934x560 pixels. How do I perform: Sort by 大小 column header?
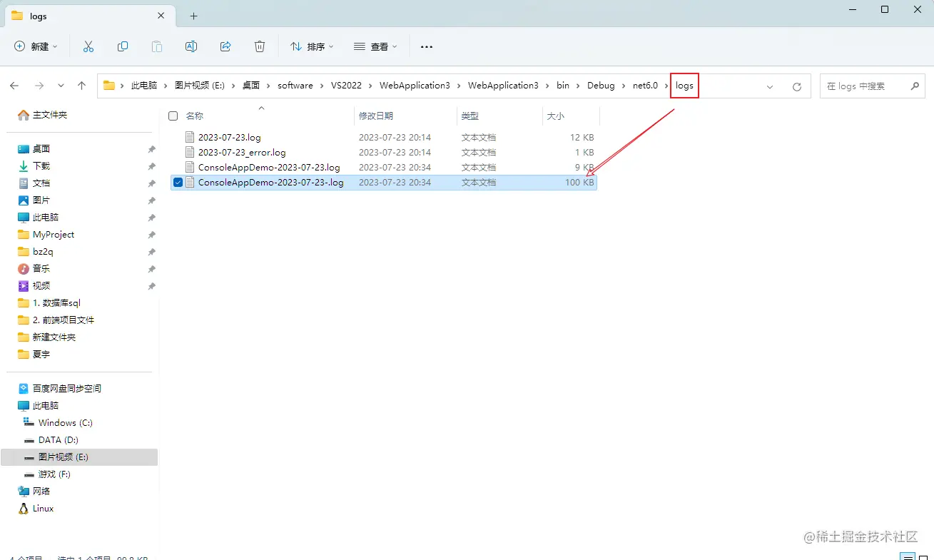click(x=555, y=116)
